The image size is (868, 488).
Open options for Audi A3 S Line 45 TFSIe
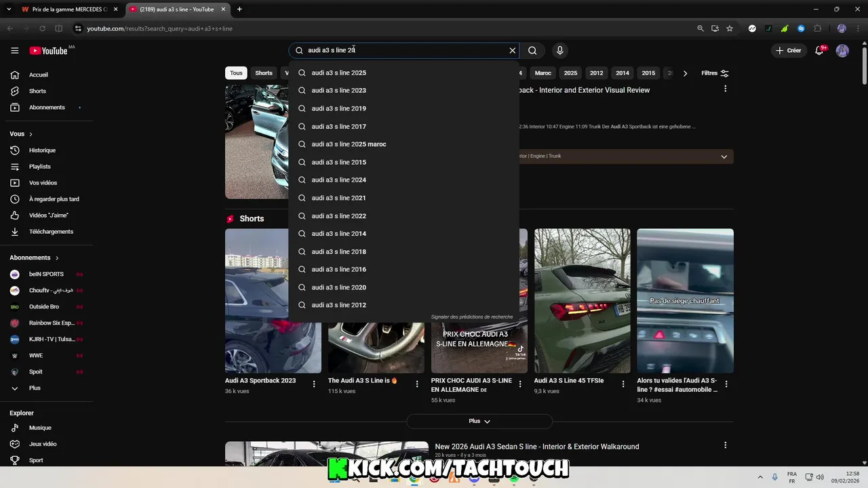(x=623, y=384)
